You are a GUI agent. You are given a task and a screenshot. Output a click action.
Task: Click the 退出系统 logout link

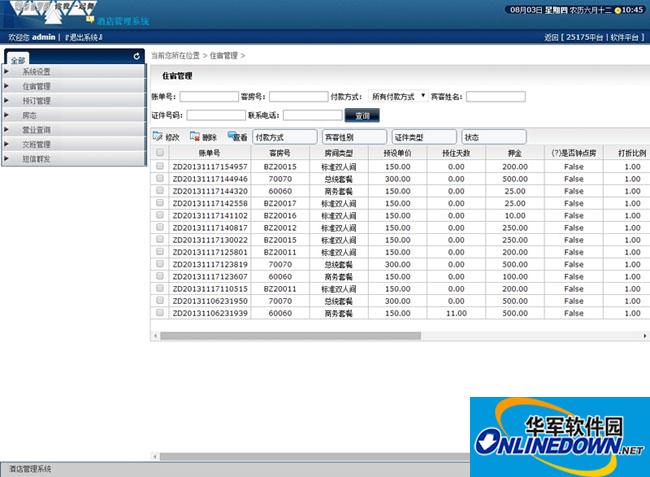coord(83,37)
